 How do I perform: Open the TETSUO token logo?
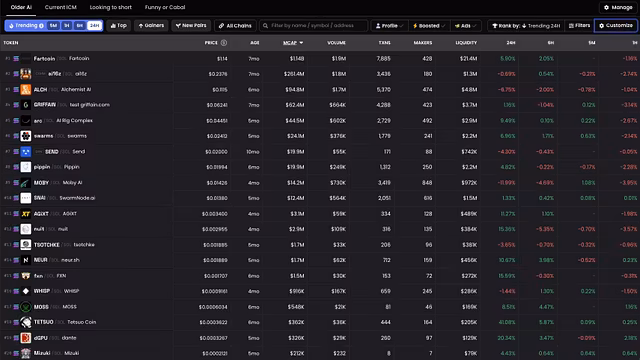(x=26, y=322)
